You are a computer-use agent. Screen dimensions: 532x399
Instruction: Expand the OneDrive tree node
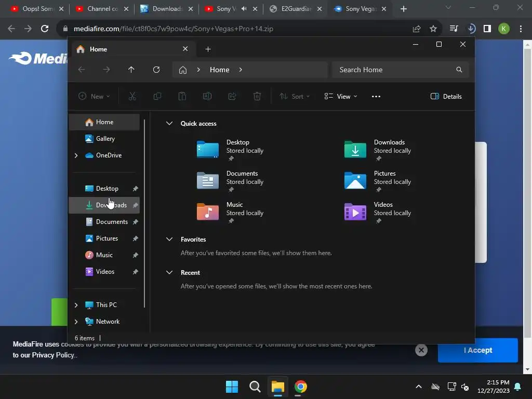(76, 155)
